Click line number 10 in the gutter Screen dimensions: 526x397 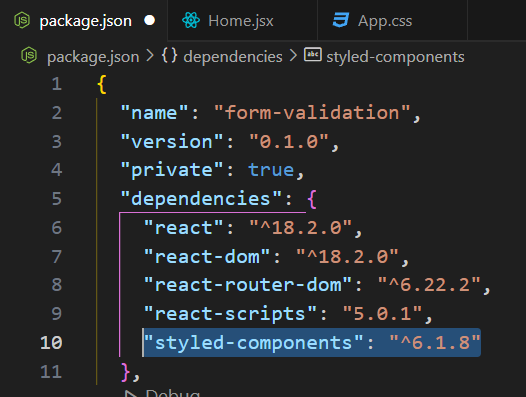[51, 343]
